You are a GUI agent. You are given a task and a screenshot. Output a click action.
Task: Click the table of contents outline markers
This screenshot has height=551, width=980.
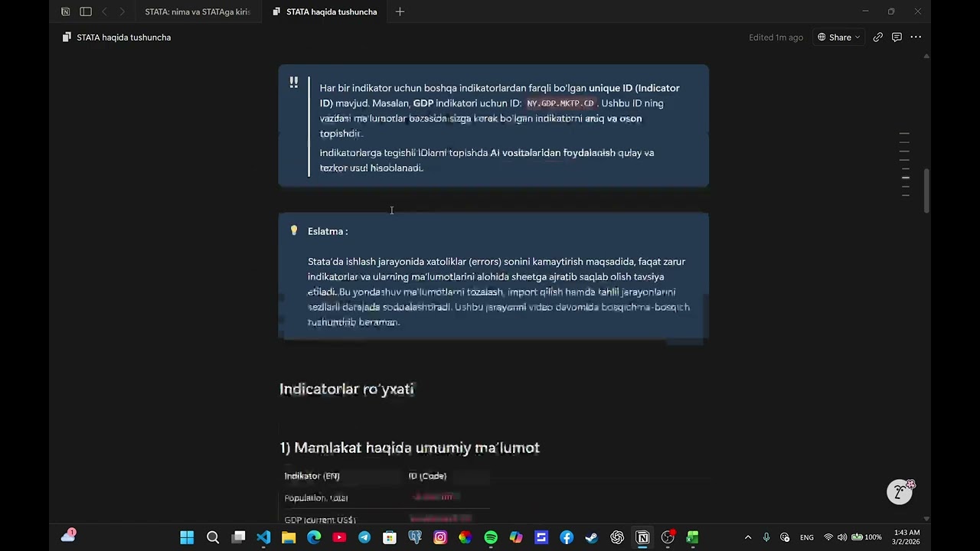coord(904,165)
